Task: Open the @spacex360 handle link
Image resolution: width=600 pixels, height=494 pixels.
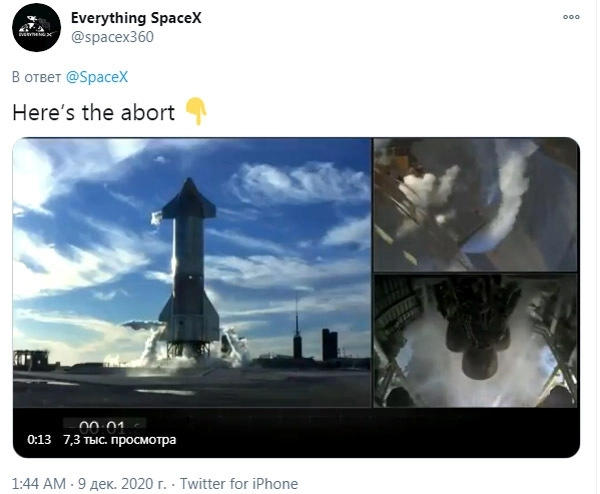Action: tap(112, 37)
